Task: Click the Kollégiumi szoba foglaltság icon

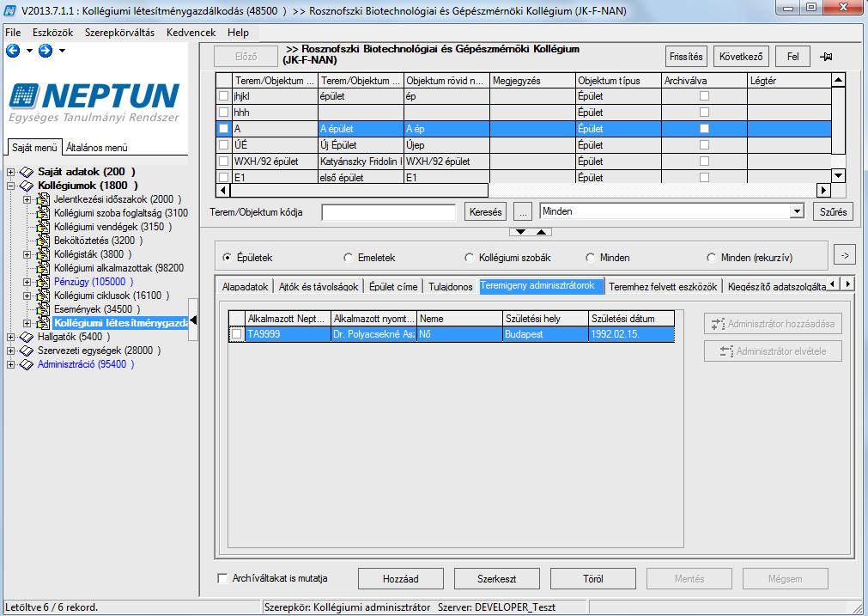Action: pyautogui.click(x=43, y=213)
